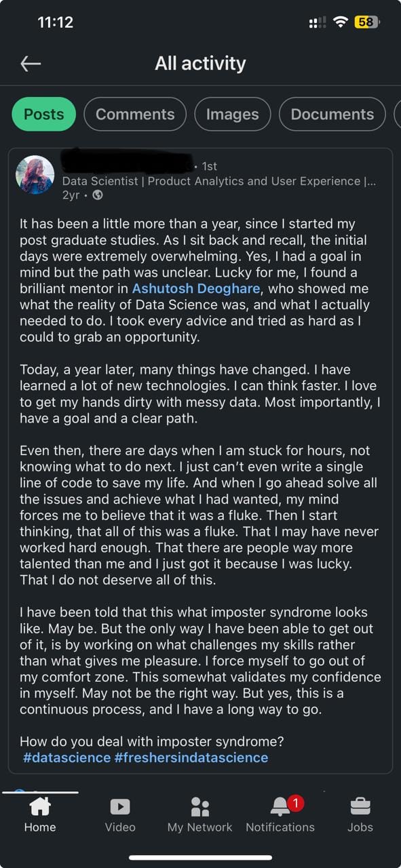
Task: Tap the All activity title
Action: click(200, 64)
